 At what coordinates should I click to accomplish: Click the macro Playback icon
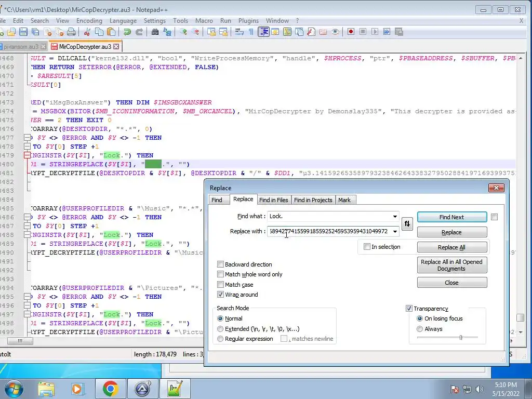click(375, 32)
